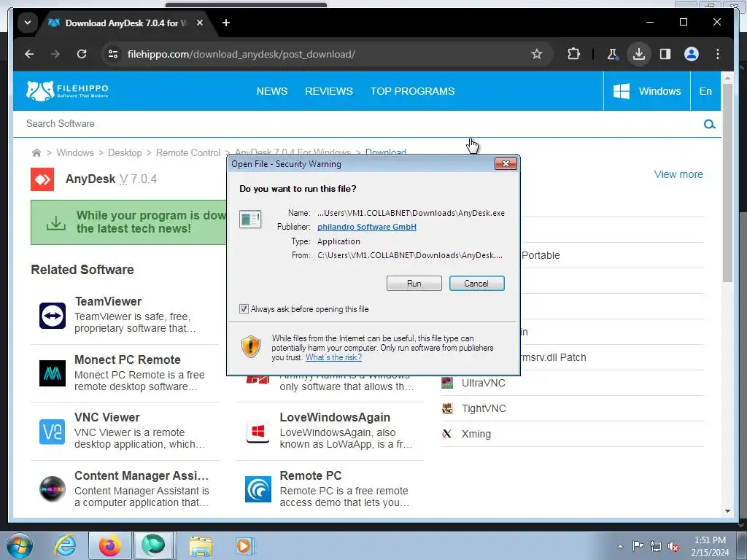Bookmark this page with the star icon
This screenshot has width=747, height=560.
(537, 54)
